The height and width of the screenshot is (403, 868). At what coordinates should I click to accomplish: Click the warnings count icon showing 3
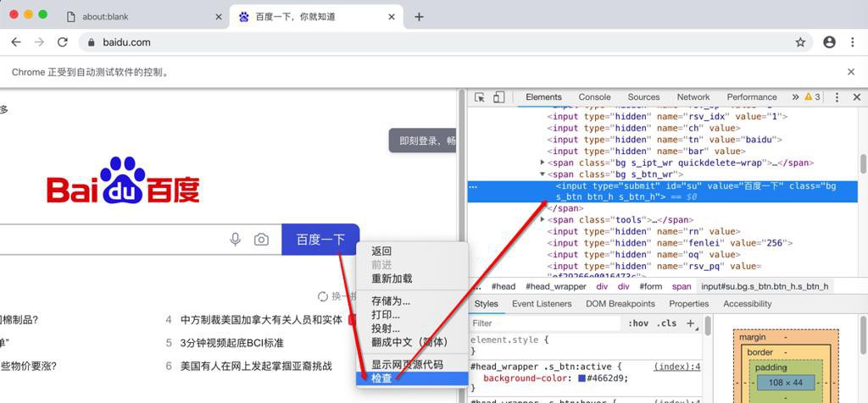pos(812,97)
